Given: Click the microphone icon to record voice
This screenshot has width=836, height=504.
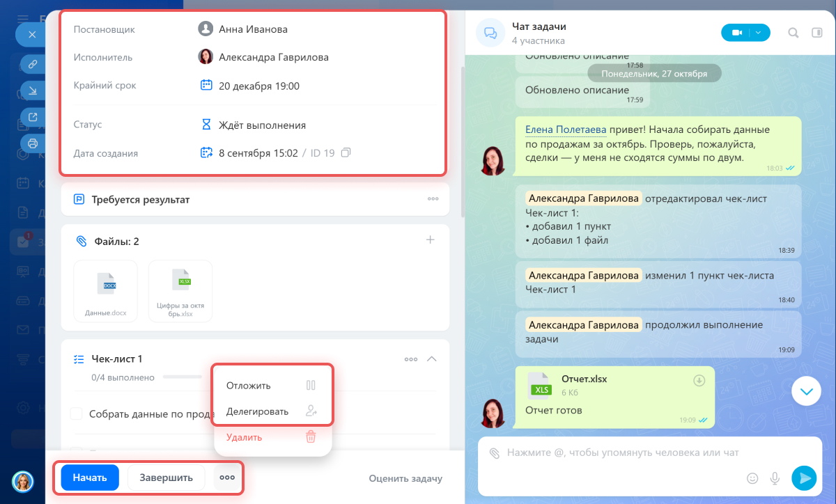Looking at the screenshot, I should [x=774, y=478].
